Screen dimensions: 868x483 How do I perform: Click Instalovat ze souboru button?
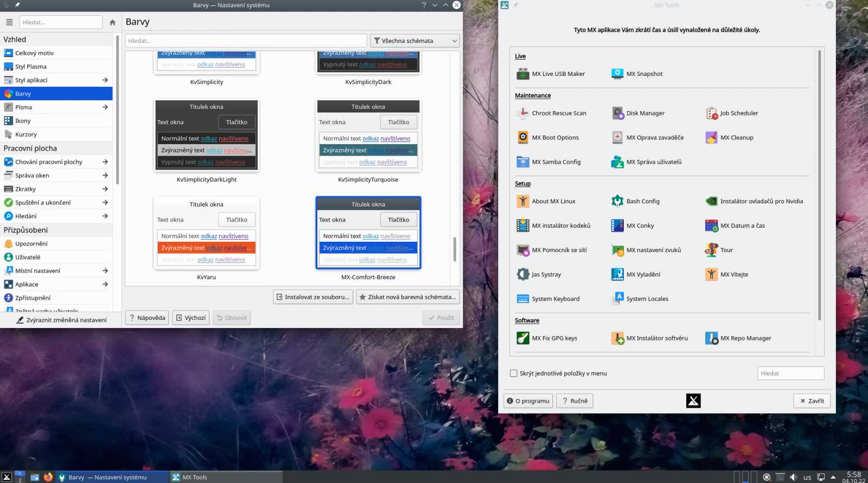313,297
